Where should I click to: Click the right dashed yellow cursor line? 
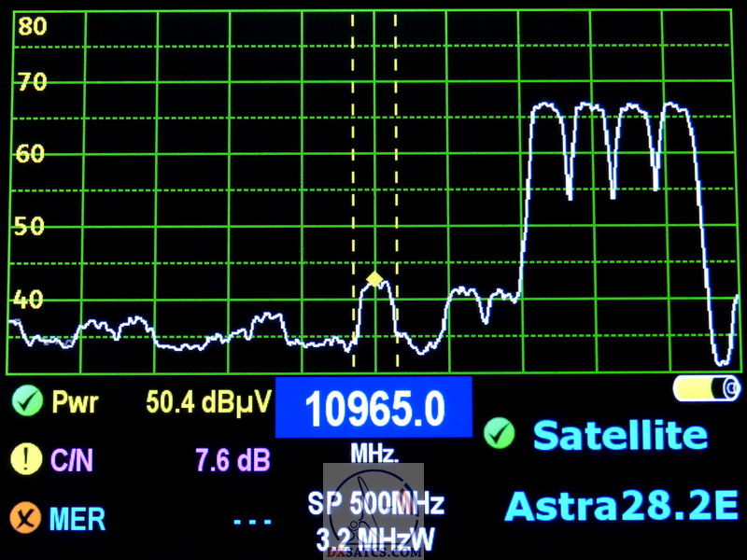pyautogui.click(x=396, y=187)
